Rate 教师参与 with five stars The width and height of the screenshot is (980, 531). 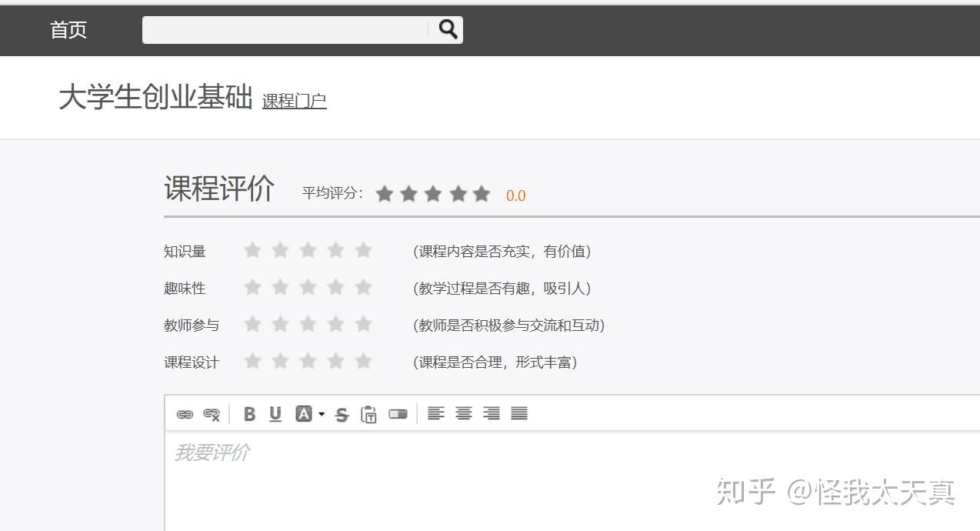coord(364,324)
